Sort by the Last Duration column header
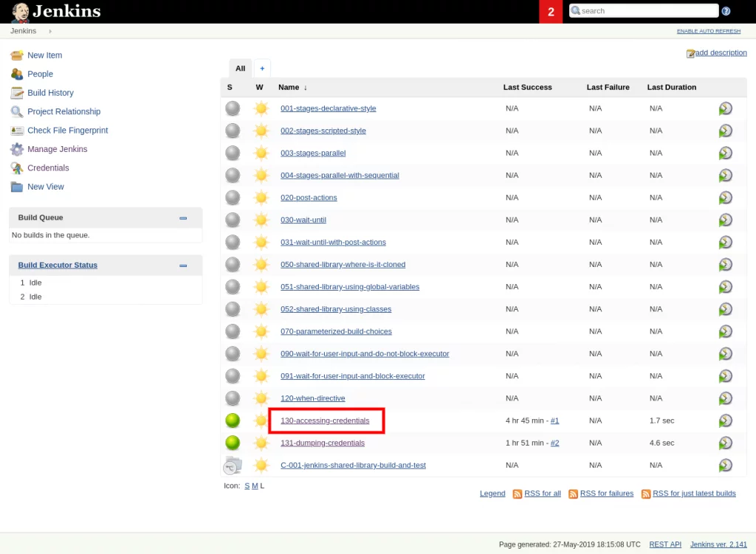Image resolution: width=756 pixels, height=554 pixels. coord(672,87)
